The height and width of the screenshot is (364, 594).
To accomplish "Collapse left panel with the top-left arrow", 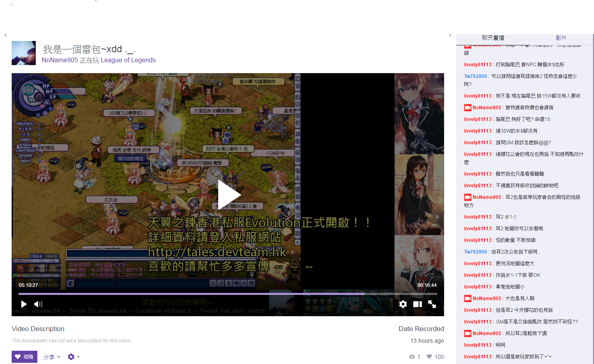I will tap(5, 35).
